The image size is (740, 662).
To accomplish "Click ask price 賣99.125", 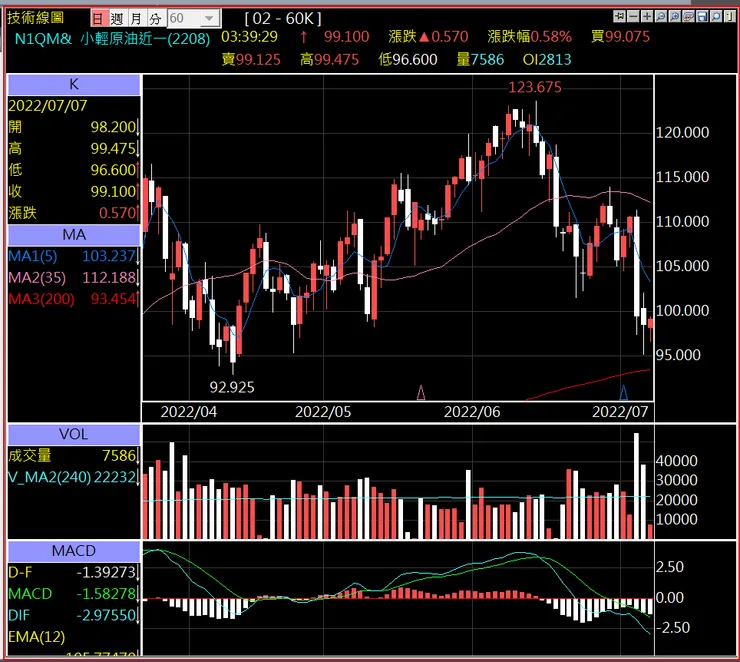I will [x=251, y=59].
